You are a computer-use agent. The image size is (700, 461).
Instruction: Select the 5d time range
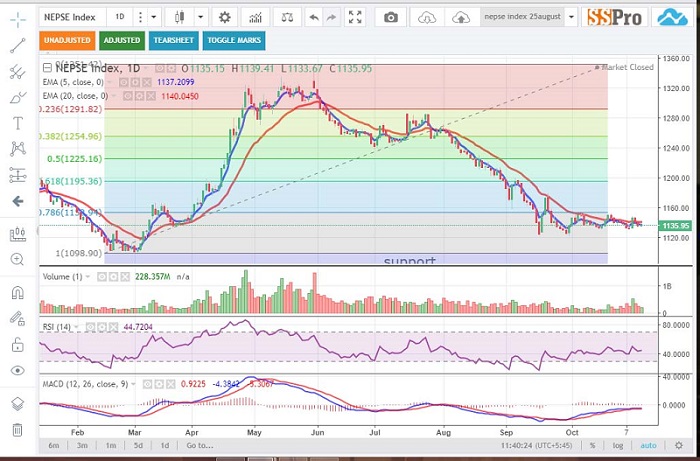[138, 445]
